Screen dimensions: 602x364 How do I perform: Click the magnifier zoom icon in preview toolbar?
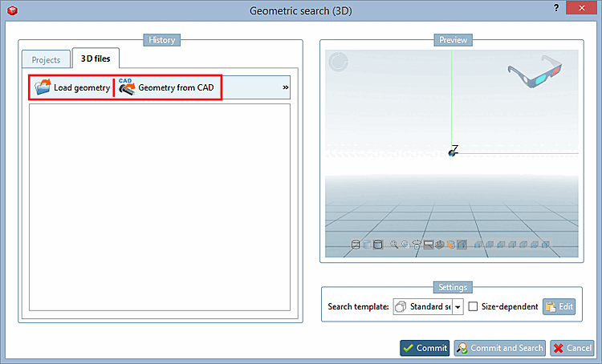click(394, 245)
